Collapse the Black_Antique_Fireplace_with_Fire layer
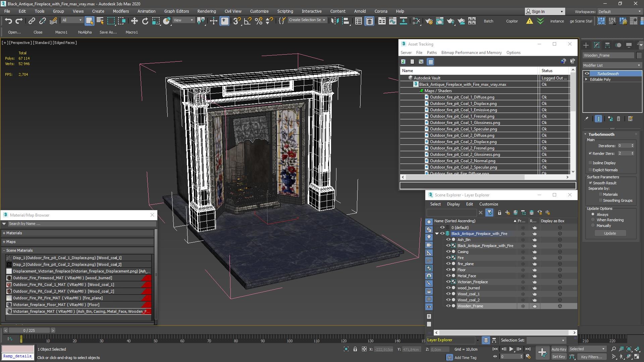 pos(437,234)
